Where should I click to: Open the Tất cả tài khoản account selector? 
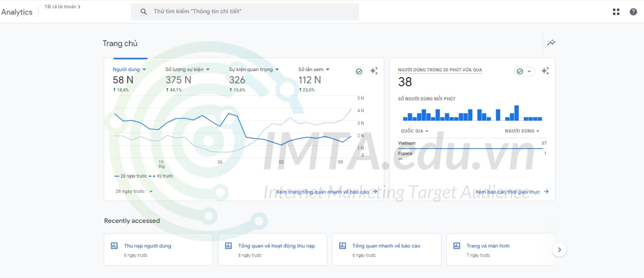pos(62,7)
